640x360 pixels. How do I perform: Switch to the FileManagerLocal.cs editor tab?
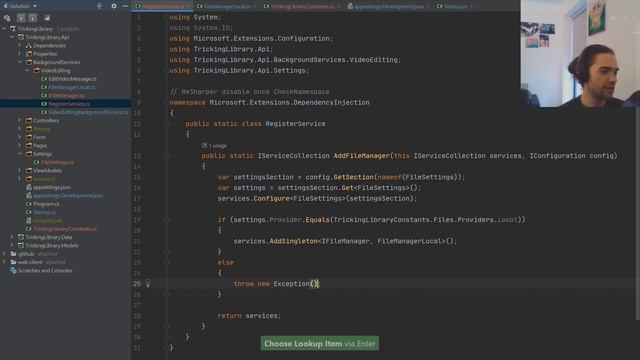226,6
